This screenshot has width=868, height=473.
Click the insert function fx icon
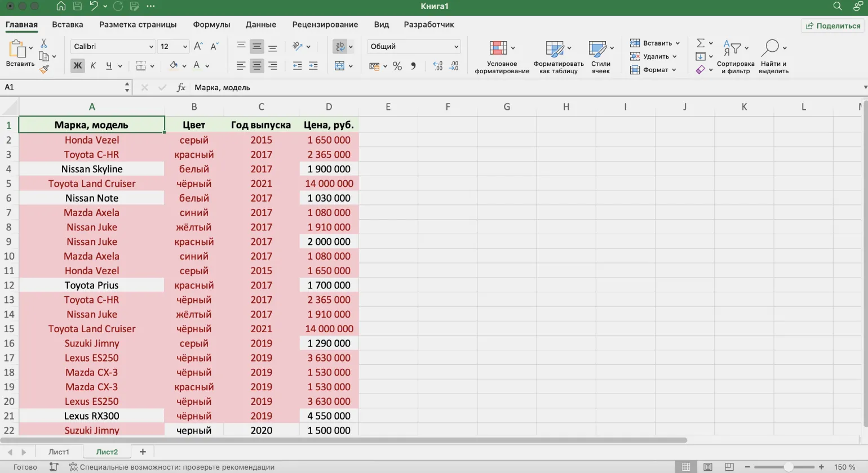tap(181, 87)
